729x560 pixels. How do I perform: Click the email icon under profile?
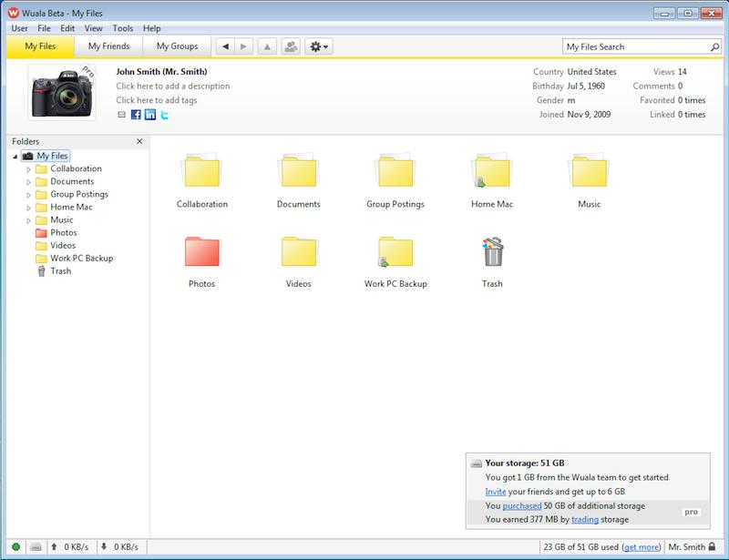121,115
